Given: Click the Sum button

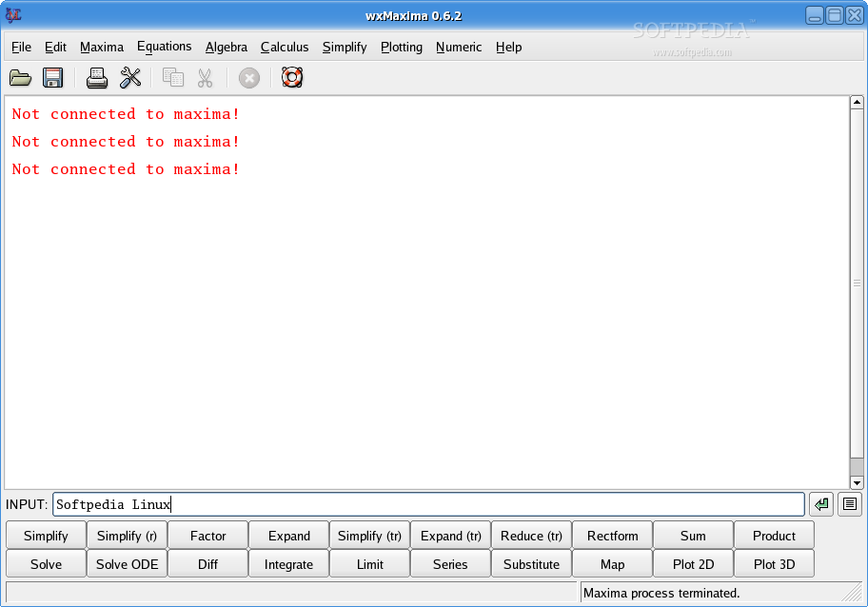Looking at the screenshot, I should 693,536.
